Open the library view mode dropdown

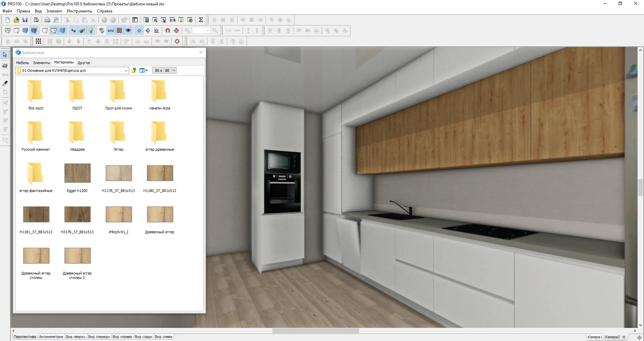(x=144, y=70)
